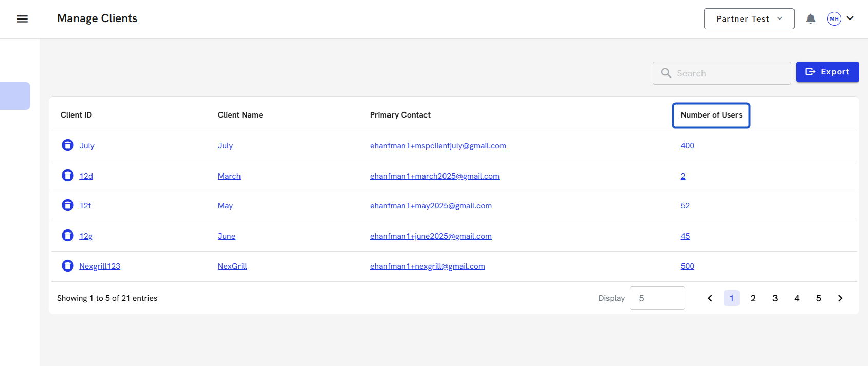868x366 pixels.
Task: Click the Display entries count field
Action: [x=657, y=298]
